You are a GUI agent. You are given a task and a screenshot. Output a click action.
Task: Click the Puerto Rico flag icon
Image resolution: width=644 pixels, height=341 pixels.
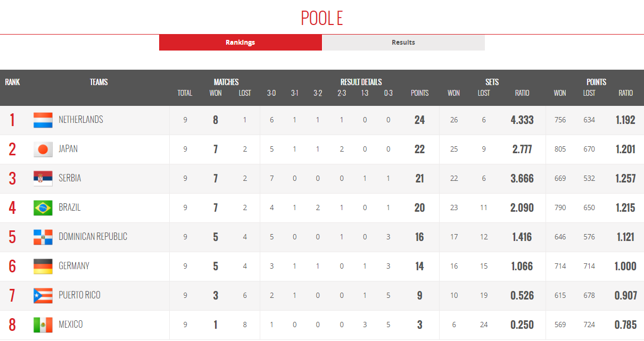[x=43, y=296]
